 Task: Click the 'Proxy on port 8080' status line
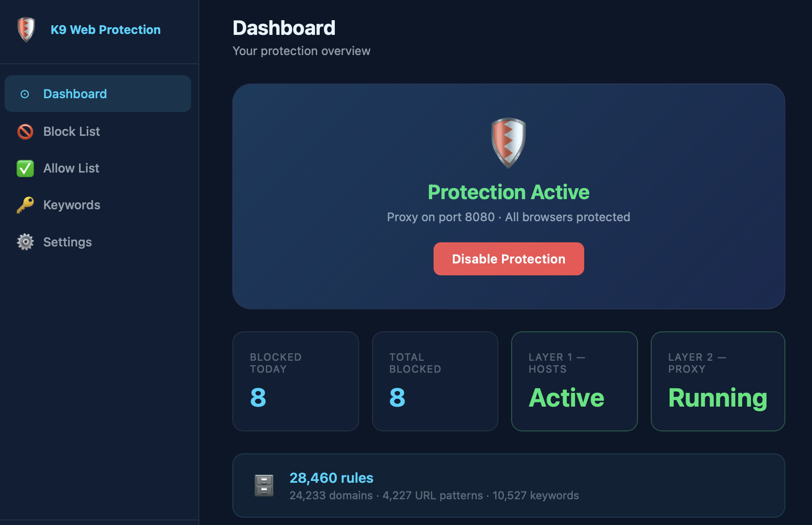(x=508, y=217)
